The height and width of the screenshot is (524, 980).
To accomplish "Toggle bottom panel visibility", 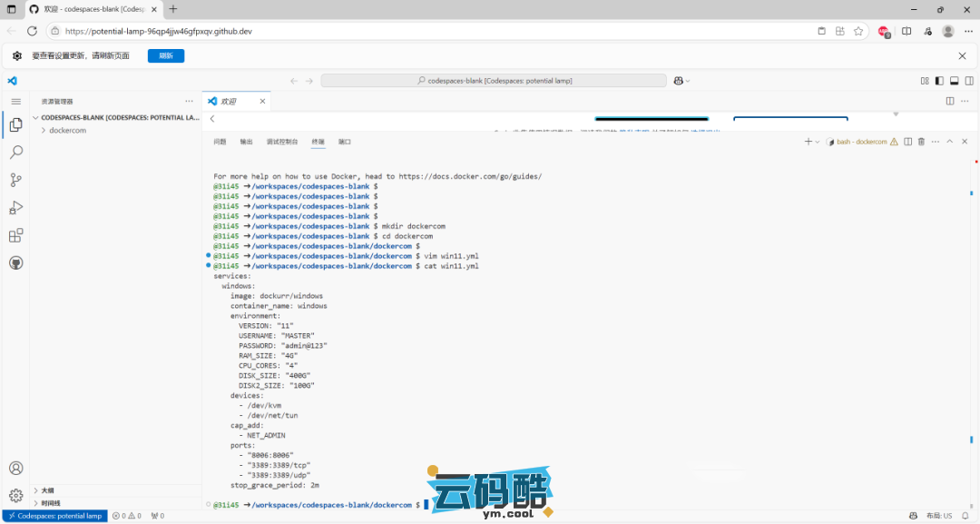I will pos(953,81).
